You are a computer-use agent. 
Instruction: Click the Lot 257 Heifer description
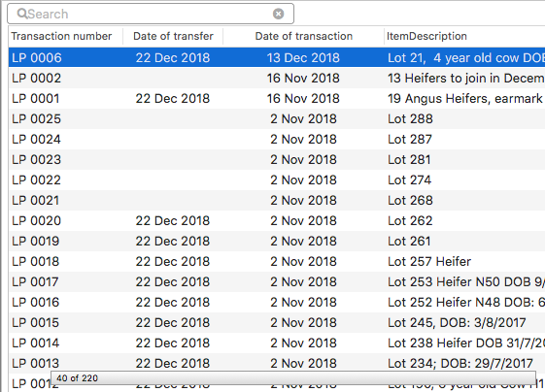click(x=429, y=261)
